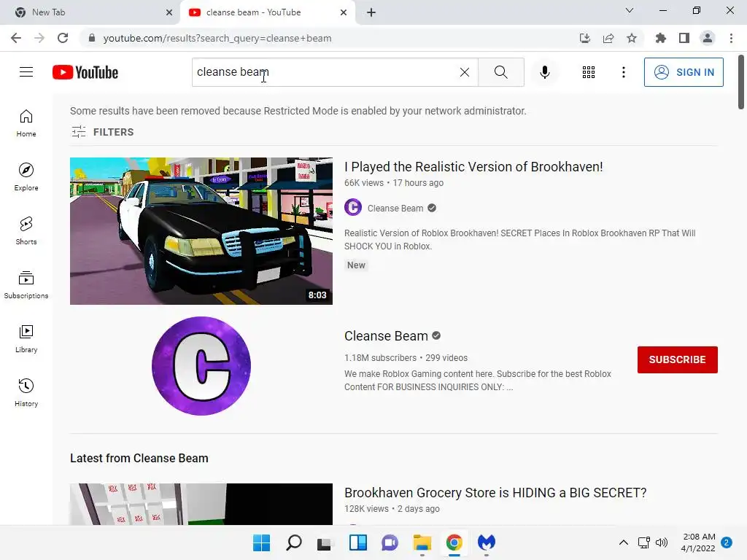Open the clock showing 2:08 AM

tap(698, 542)
